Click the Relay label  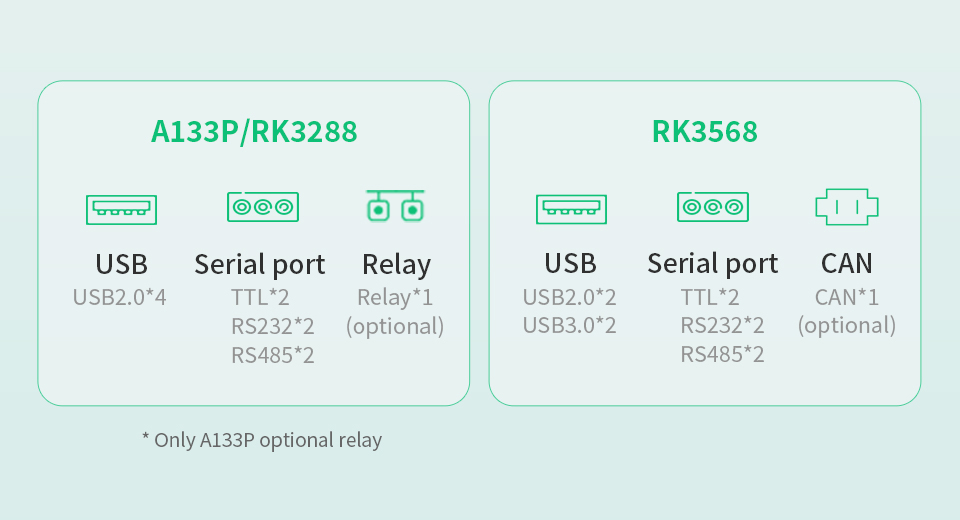pos(396,265)
